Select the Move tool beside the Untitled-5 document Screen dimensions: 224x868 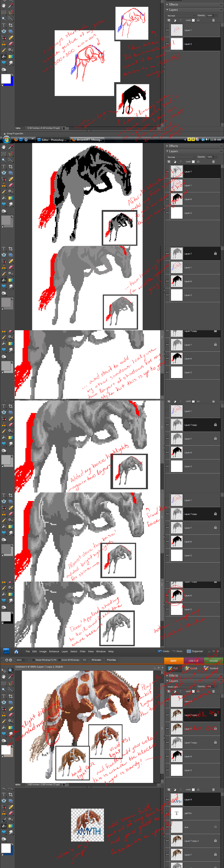(x=3, y=670)
